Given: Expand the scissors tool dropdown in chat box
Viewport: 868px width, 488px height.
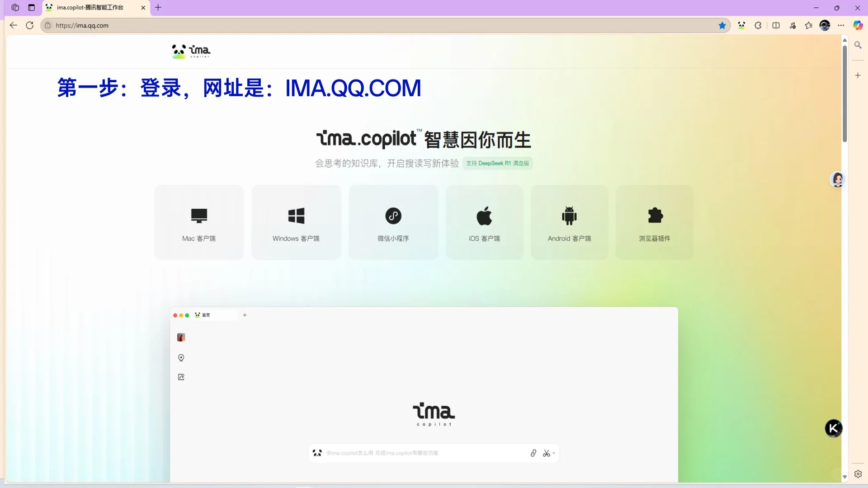Looking at the screenshot, I should click(553, 453).
